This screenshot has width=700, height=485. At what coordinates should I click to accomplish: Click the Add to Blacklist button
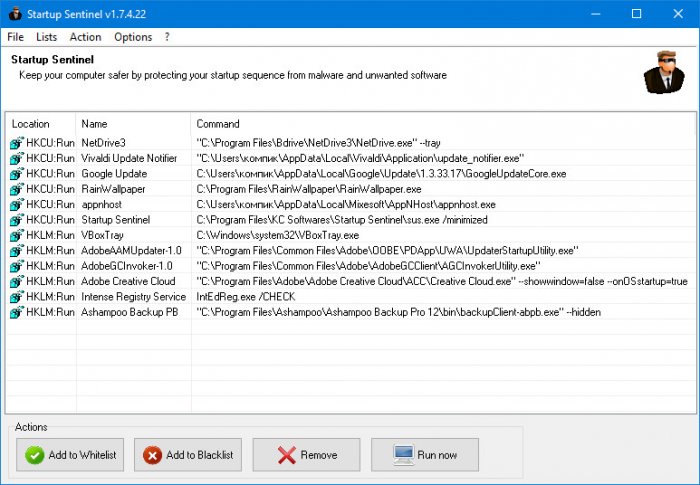coord(188,455)
